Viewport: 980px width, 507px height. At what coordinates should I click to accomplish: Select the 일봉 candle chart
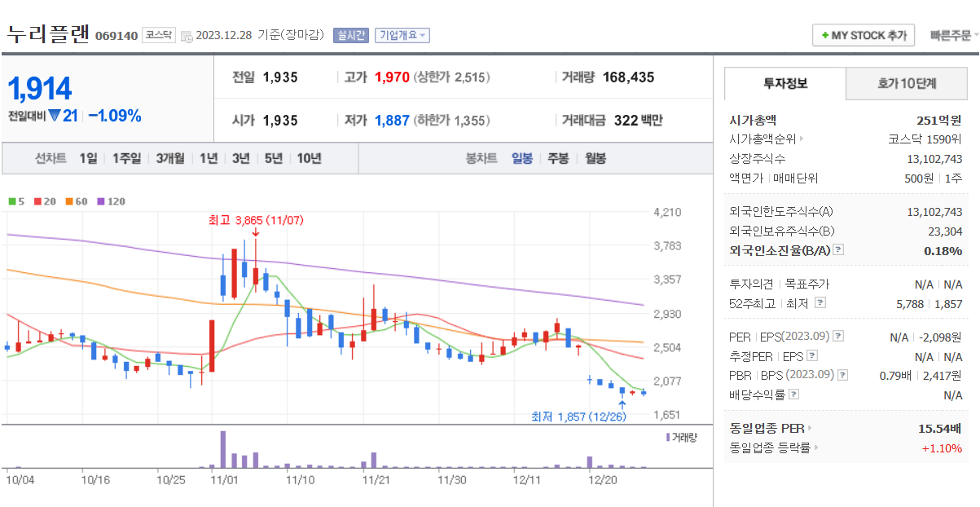pos(522,158)
